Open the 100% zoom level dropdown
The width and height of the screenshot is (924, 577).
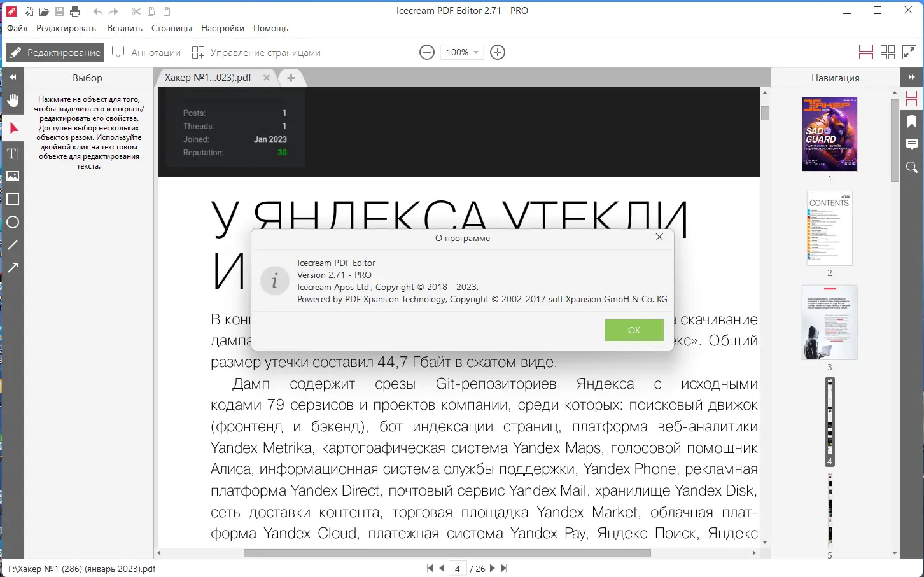click(x=462, y=52)
